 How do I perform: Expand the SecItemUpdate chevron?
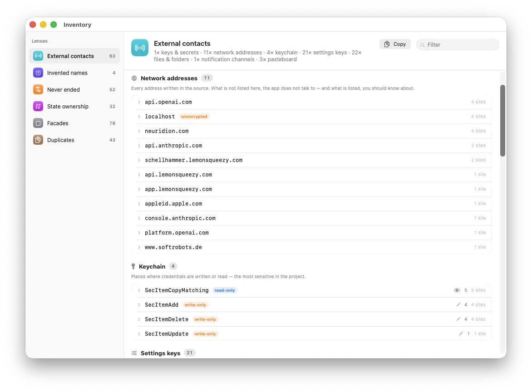pyautogui.click(x=139, y=334)
